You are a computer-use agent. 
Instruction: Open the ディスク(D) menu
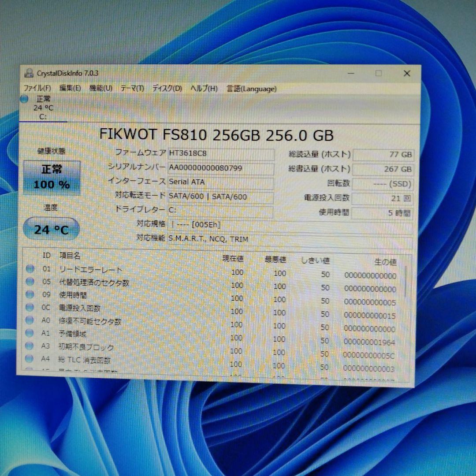click(167, 88)
